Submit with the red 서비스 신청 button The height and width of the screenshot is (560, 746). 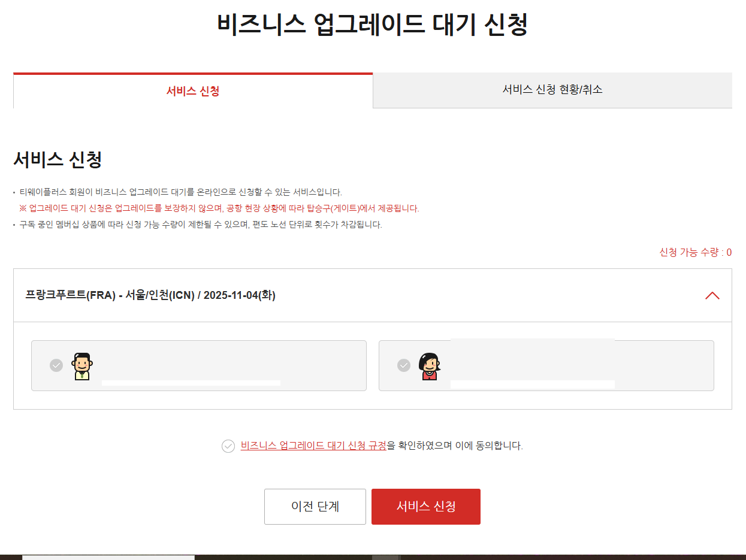(426, 507)
